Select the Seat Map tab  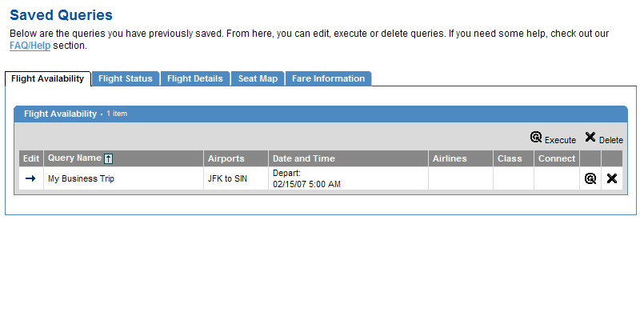(258, 78)
